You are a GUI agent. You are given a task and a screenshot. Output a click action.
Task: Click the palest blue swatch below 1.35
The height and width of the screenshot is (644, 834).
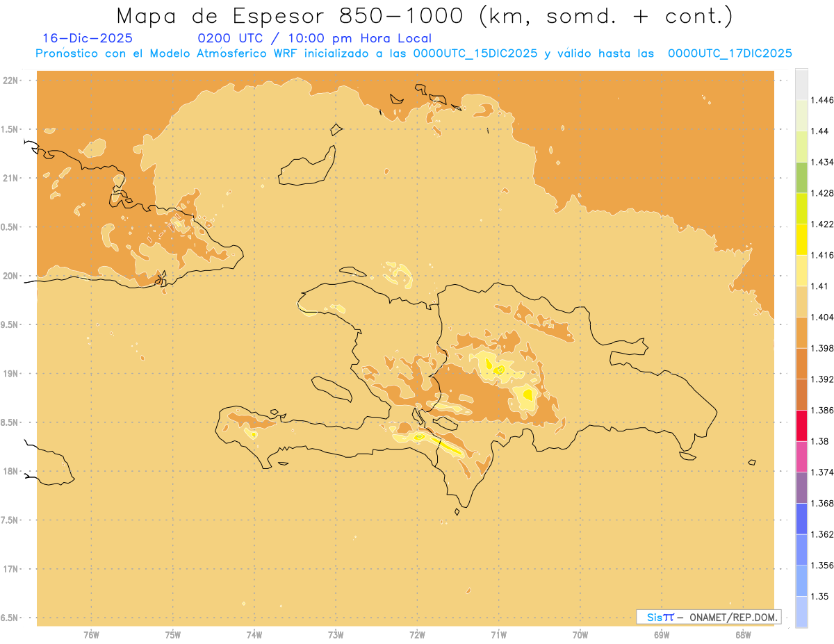coord(801,612)
